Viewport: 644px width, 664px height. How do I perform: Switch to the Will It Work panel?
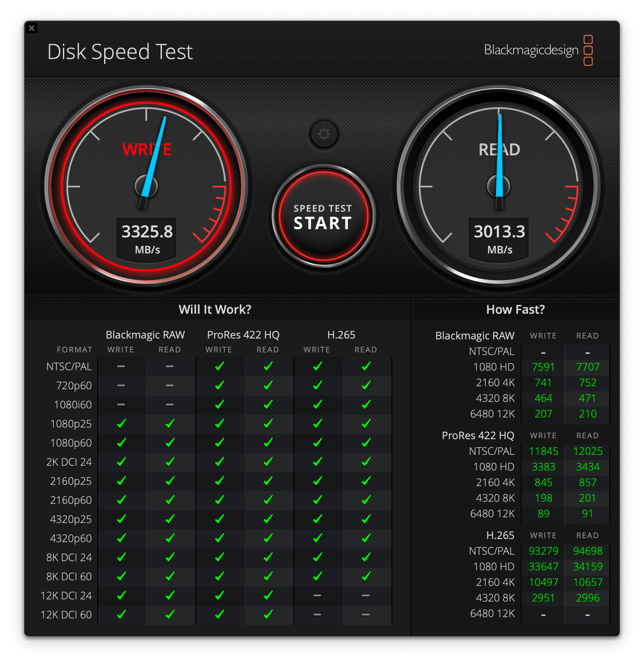click(x=215, y=309)
